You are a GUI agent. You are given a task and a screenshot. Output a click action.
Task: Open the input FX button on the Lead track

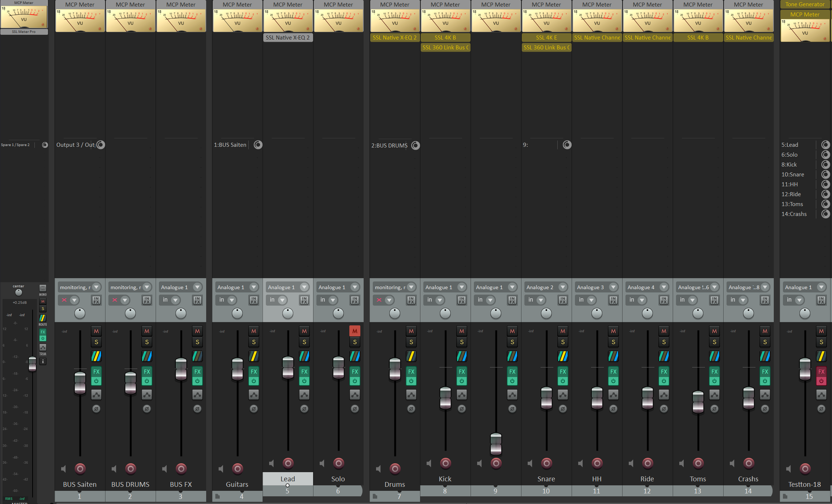coord(304,300)
